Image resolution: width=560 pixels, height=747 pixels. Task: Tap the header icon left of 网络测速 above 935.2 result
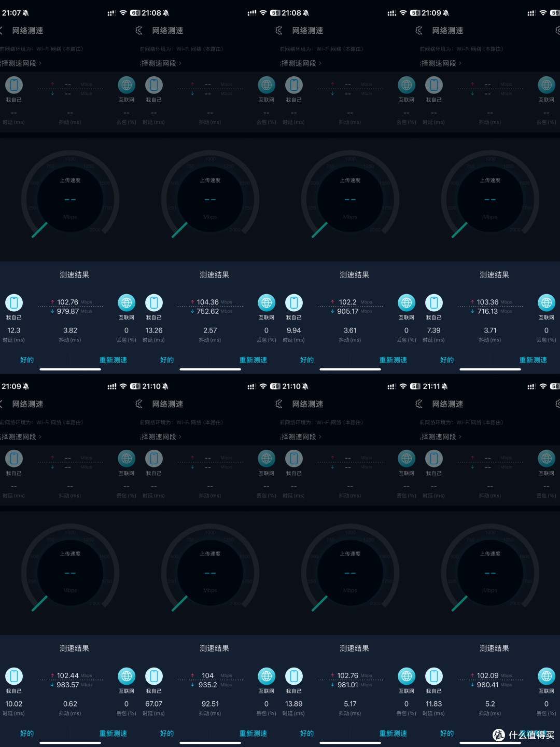139,404
